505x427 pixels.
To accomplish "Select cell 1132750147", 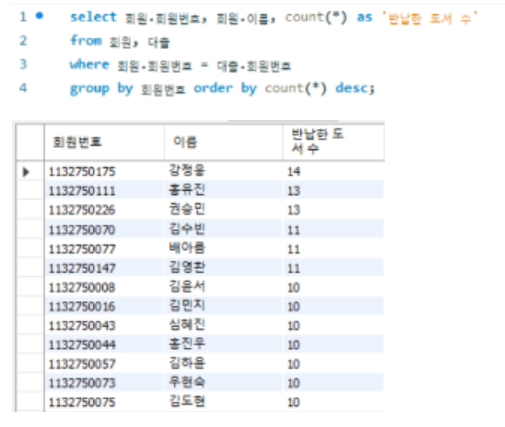I will tap(104, 268).
